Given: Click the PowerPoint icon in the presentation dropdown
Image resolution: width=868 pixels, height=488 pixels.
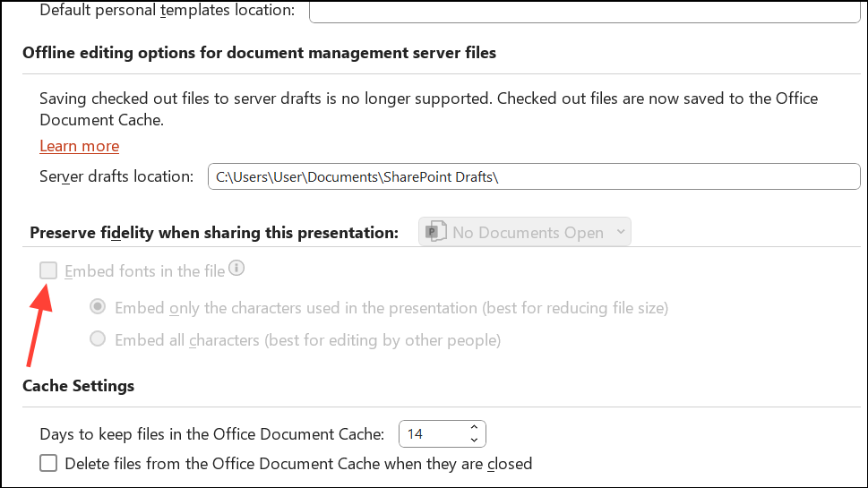Looking at the screenshot, I should pyautogui.click(x=436, y=233).
